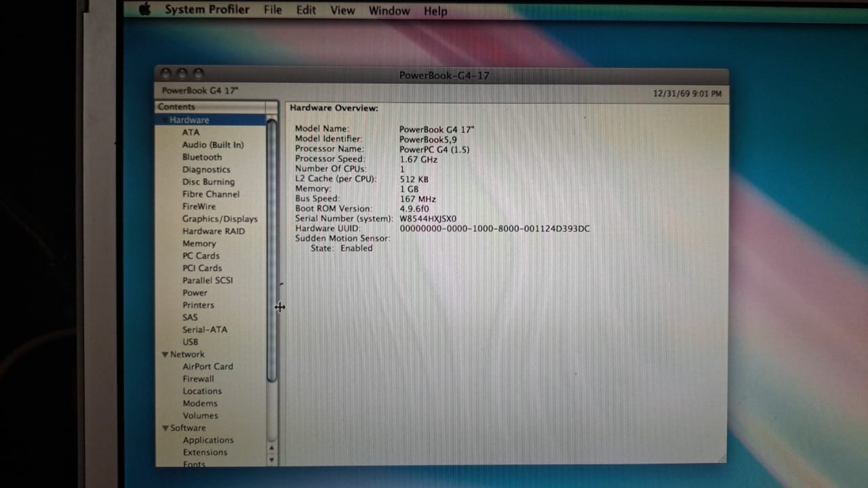
Task: Select Serial-ATA entry
Action: (205, 329)
